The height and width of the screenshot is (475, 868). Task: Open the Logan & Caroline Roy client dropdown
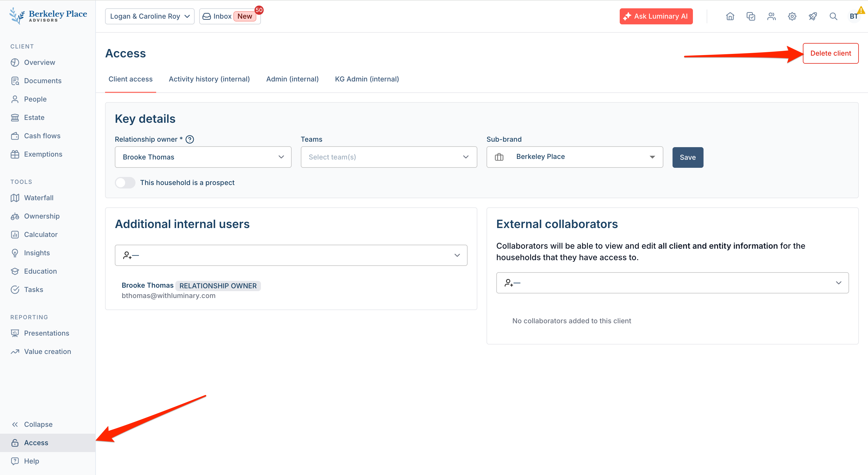tap(150, 16)
